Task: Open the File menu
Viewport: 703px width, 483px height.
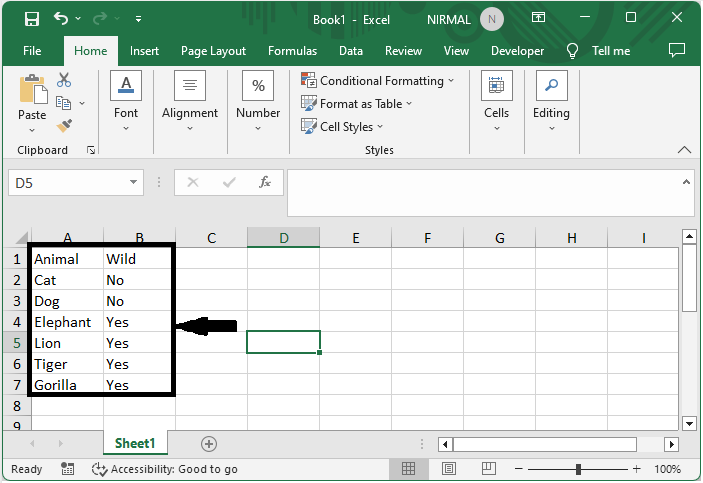Action: pyautogui.click(x=32, y=51)
